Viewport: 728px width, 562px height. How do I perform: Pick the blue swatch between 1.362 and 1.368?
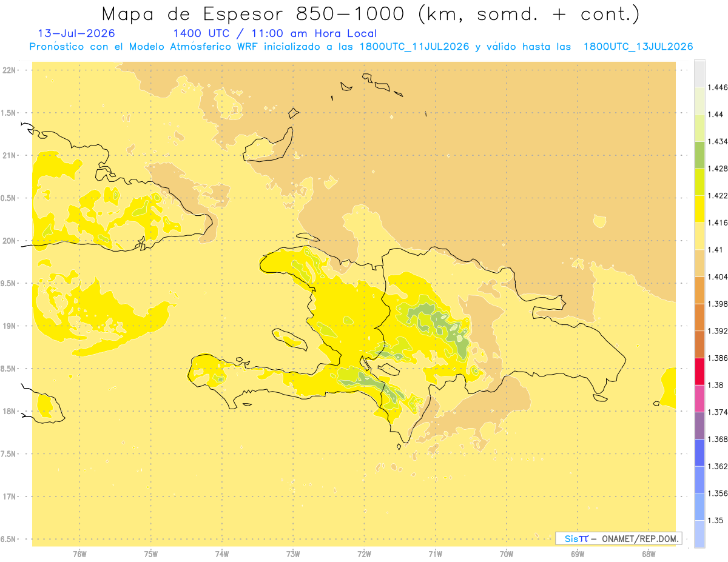click(699, 453)
